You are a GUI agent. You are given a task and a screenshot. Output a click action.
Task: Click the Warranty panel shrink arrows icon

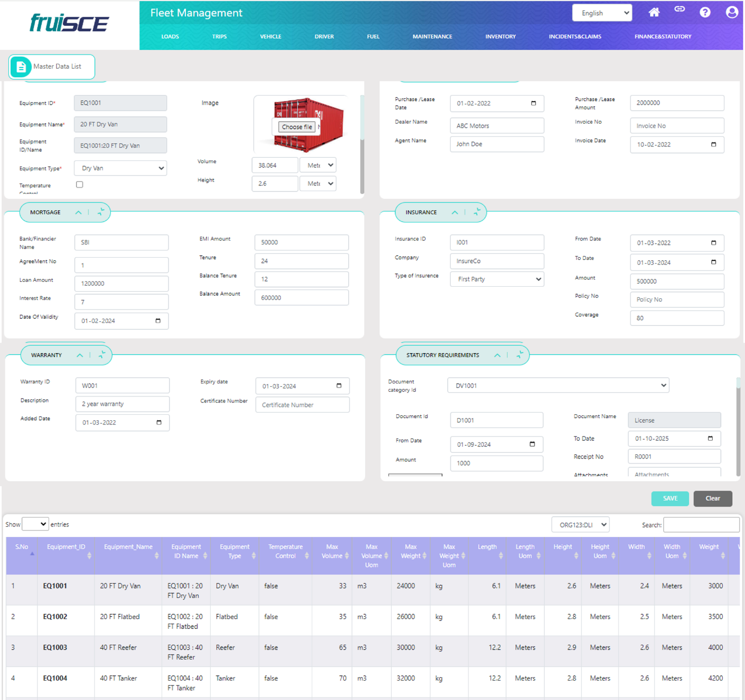(102, 355)
